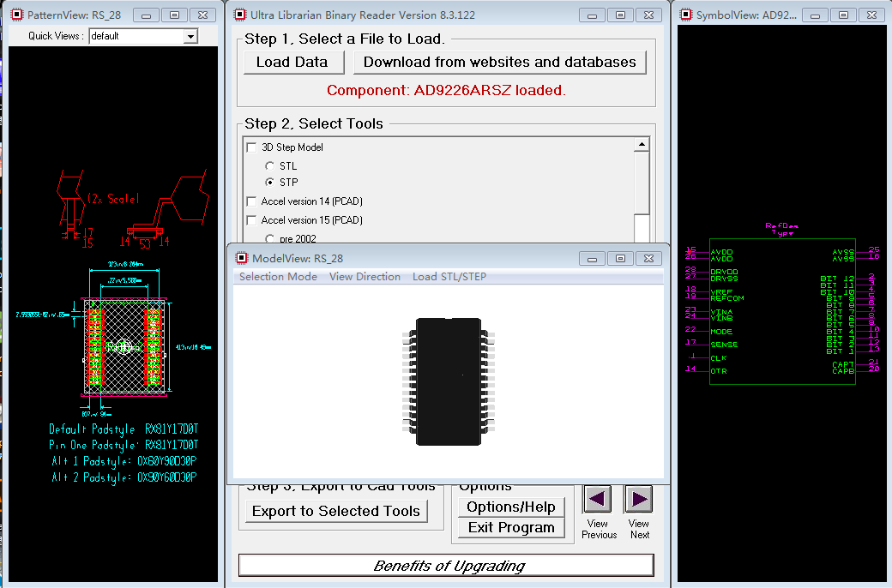Image resolution: width=892 pixels, height=588 pixels.
Task: Click the 'Default Padstyle RX81Y17D0T' text
Action: tap(124, 429)
